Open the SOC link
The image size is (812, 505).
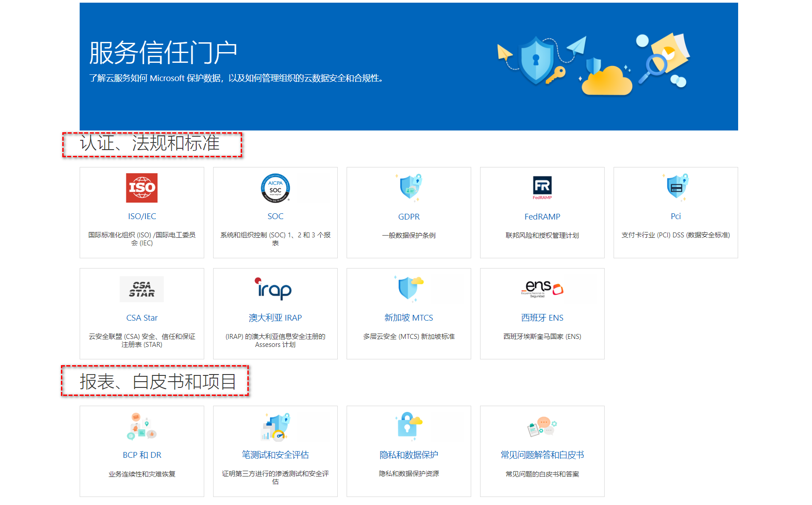(275, 216)
